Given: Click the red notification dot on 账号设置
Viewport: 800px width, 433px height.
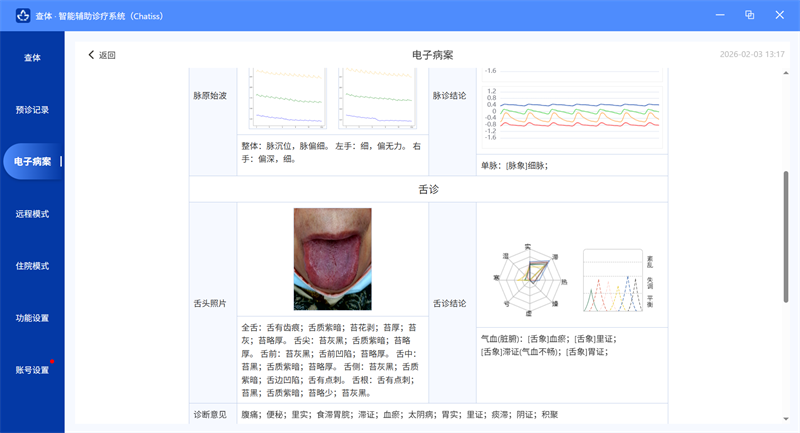Looking at the screenshot, I should [x=52, y=362].
